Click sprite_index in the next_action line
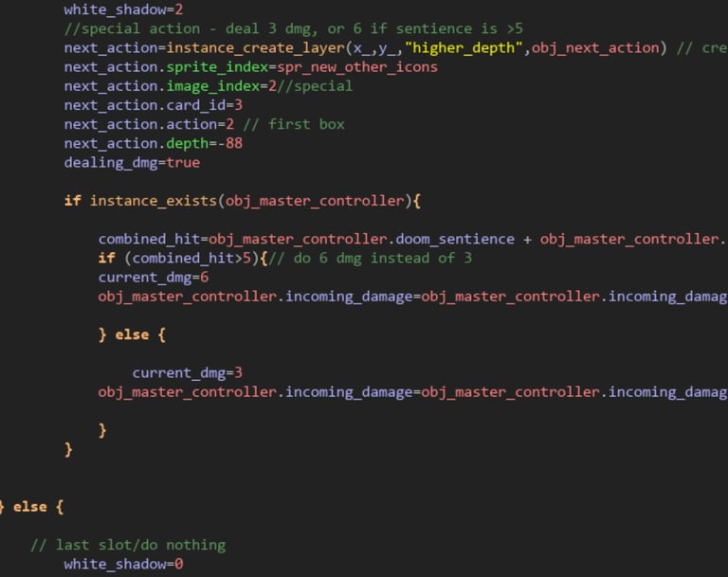 click(x=217, y=67)
